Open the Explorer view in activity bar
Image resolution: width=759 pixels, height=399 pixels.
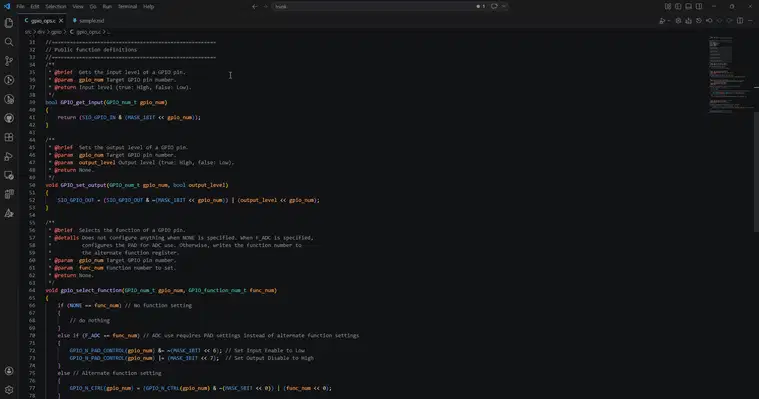coord(9,23)
